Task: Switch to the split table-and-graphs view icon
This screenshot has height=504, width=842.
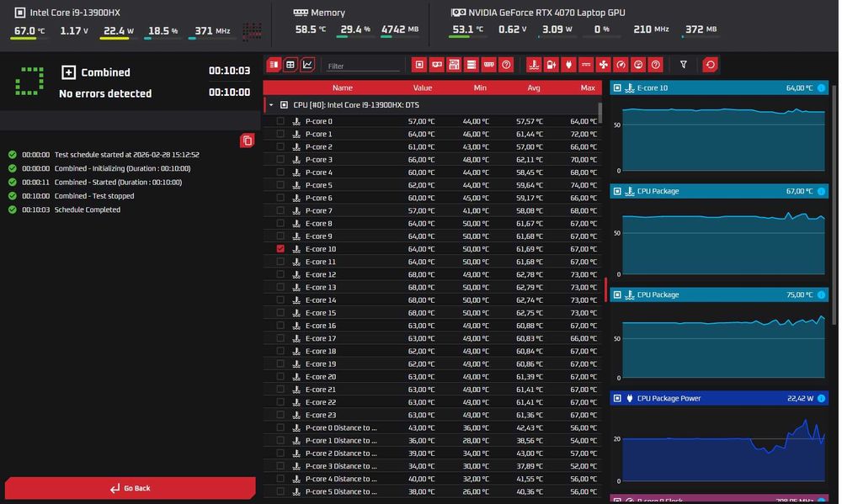Action: 274,65
